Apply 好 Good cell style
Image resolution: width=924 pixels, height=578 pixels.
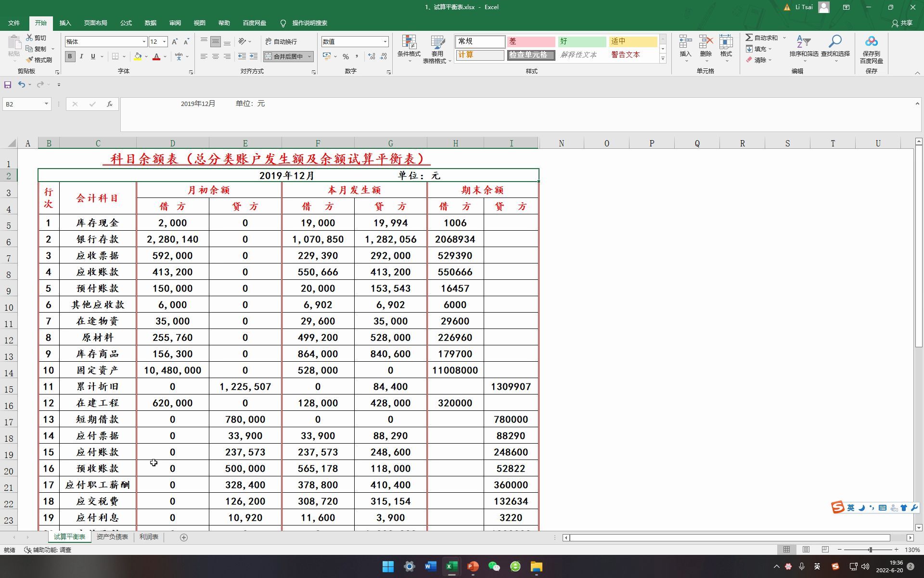[x=582, y=41]
